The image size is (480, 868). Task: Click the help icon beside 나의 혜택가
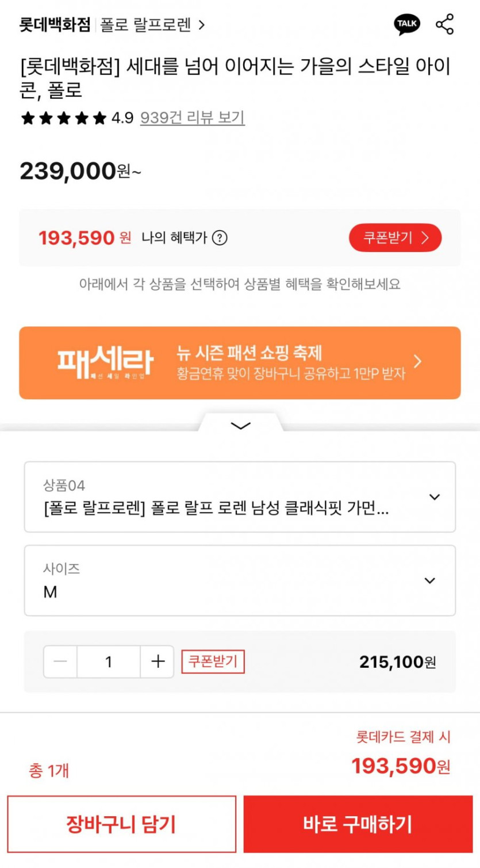click(x=220, y=238)
